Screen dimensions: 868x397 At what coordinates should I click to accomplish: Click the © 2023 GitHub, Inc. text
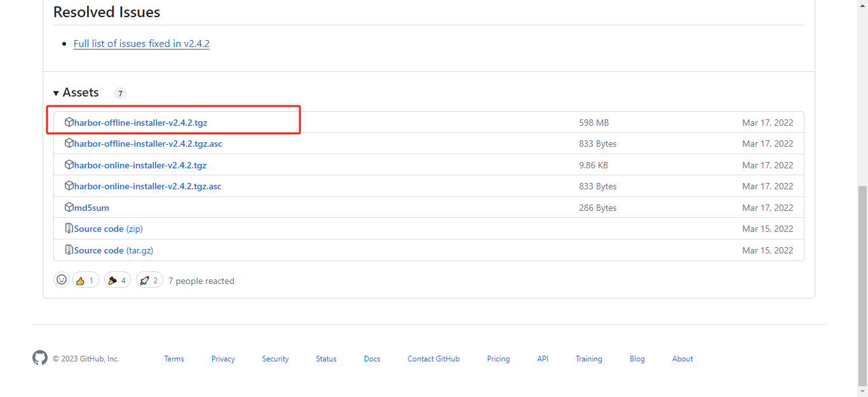pos(86,359)
